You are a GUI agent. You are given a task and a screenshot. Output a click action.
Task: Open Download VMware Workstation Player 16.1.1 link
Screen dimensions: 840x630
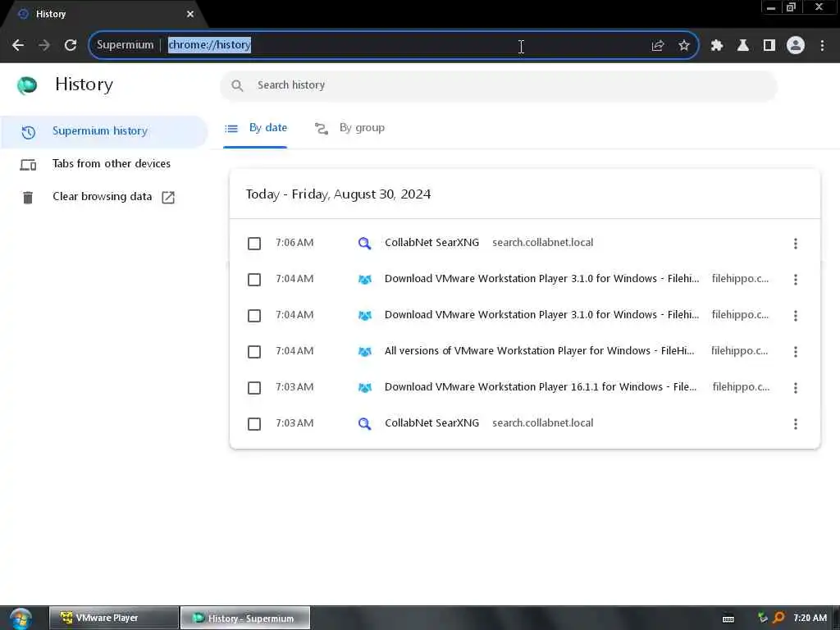(541, 387)
